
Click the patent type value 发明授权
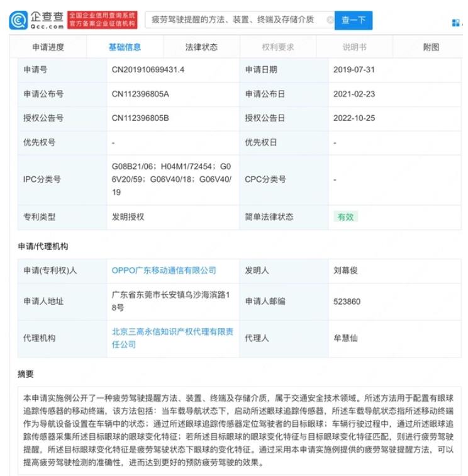click(x=128, y=217)
